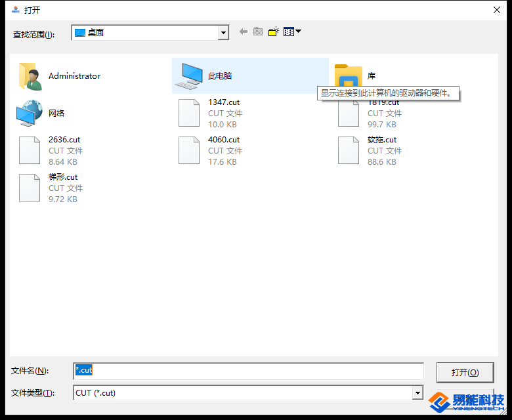This screenshot has width=512, height=420.
Task: Expand the 文件类型 CUT dropdown
Action: tap(417, 392)
